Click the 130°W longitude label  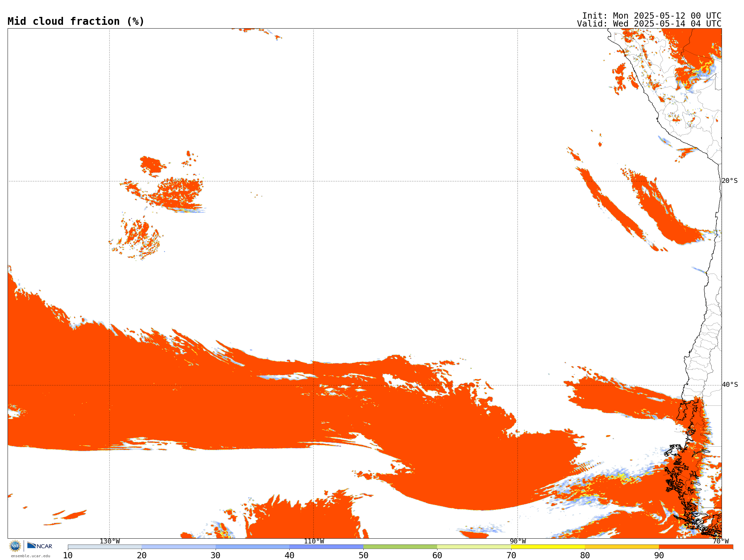[x=110, y=541]
